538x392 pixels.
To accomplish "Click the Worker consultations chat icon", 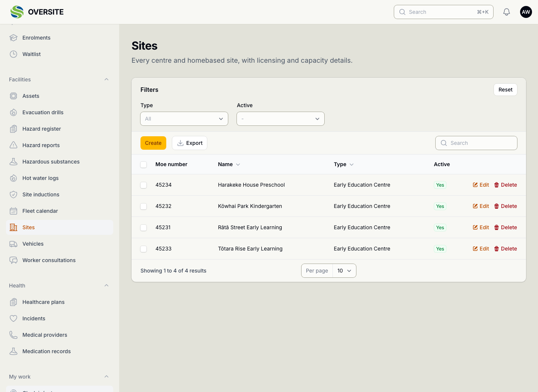I will coord(13,260).
